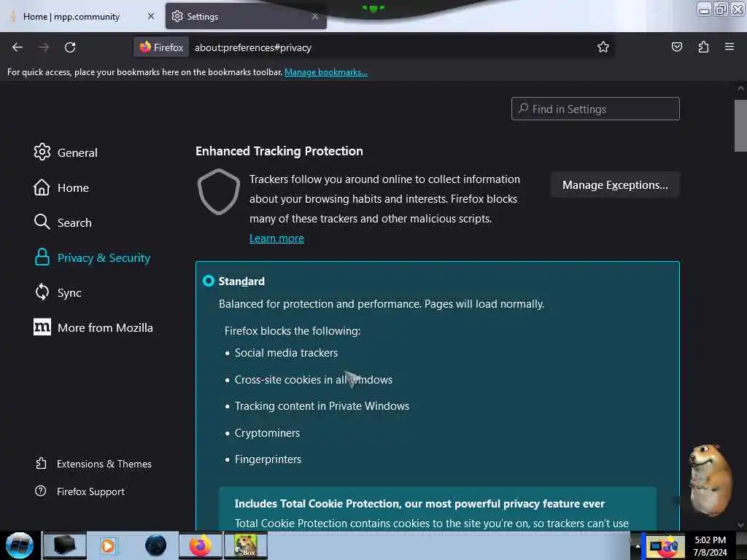Viewport: 747px width, 560px height.
Task: Open Extensions & Themes link
Action: click(93, 464)
